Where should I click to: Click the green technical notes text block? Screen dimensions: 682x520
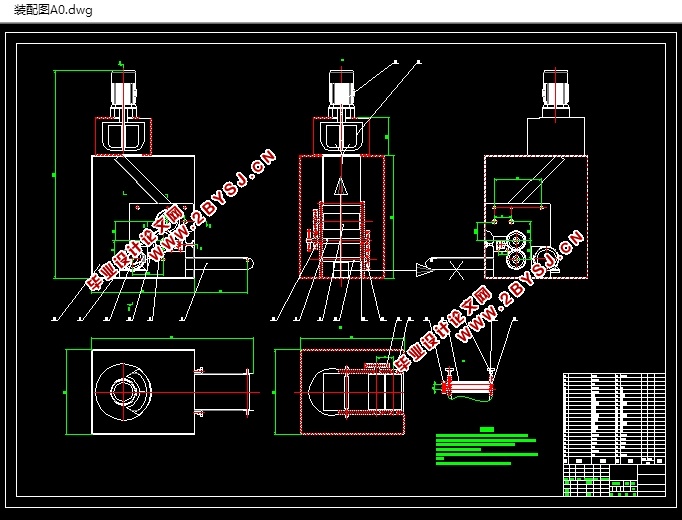[487, 446]
